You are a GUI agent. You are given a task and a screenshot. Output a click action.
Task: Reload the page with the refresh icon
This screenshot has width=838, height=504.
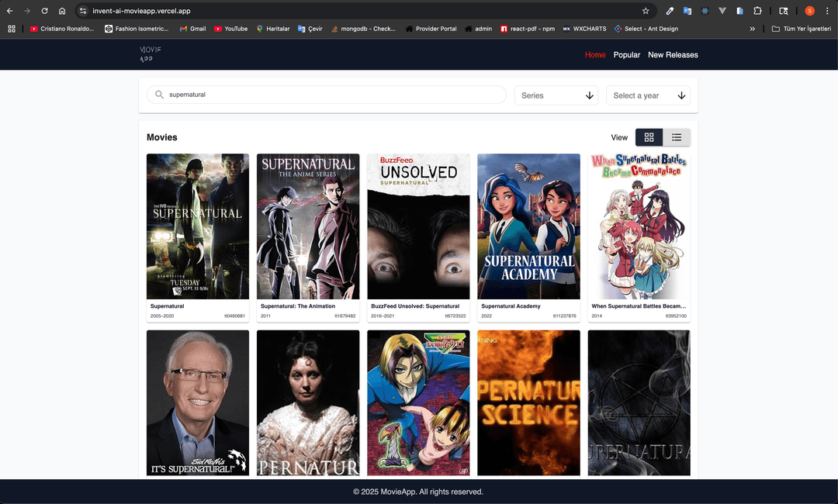pyautogui.click(x=44, y=11)
